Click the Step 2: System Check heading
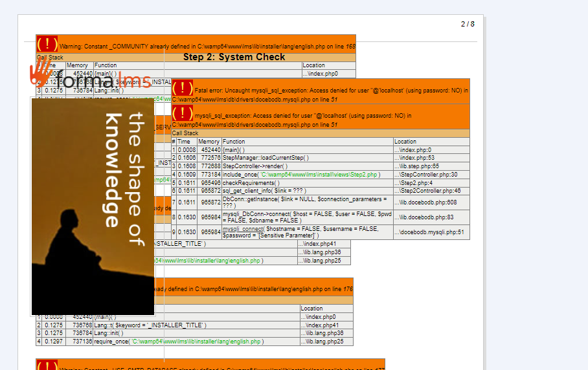The image size is (588, 370). [x=234, y=57]
